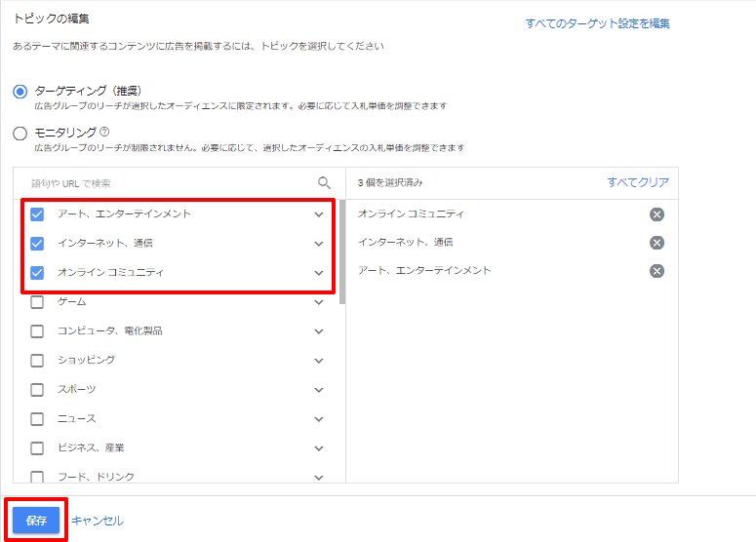Click すべてクリア to clear selections

[x=638, y=182]
